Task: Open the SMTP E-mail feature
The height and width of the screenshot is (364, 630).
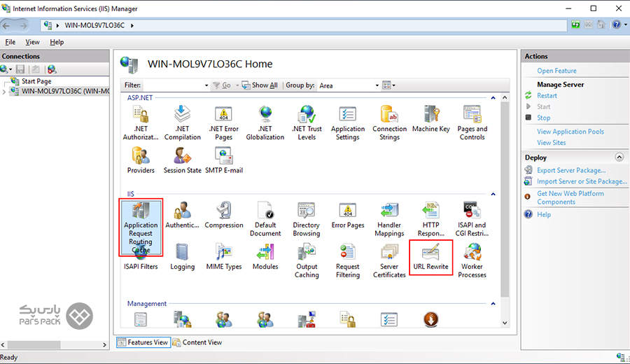Action: tap(224, 160)
